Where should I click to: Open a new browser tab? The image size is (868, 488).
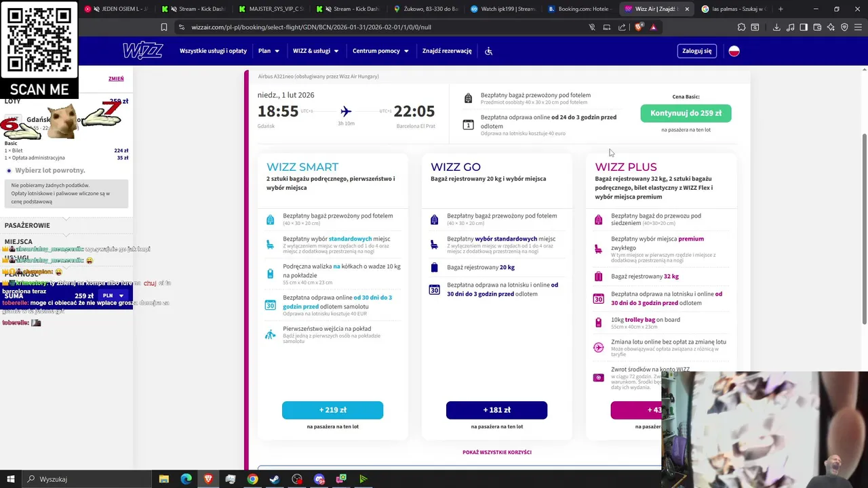(781, 9)
